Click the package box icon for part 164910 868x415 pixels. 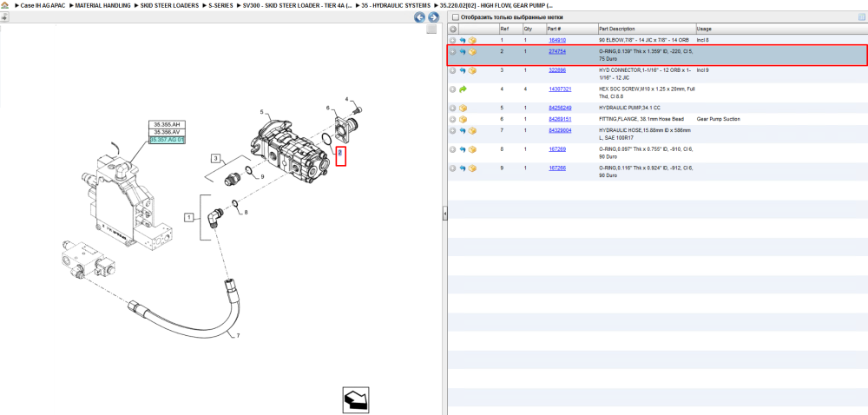(472, 41)
